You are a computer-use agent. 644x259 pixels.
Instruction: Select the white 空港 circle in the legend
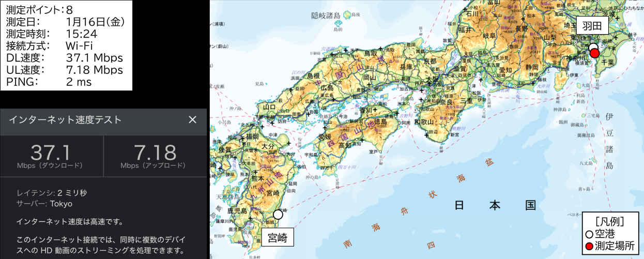(x=589, y=235)
